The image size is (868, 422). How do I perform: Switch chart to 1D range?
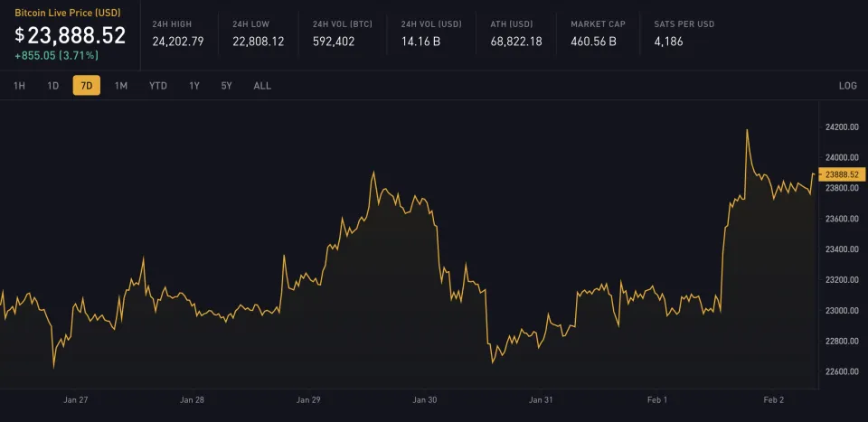pyautogui.click(x=53, y=86)
